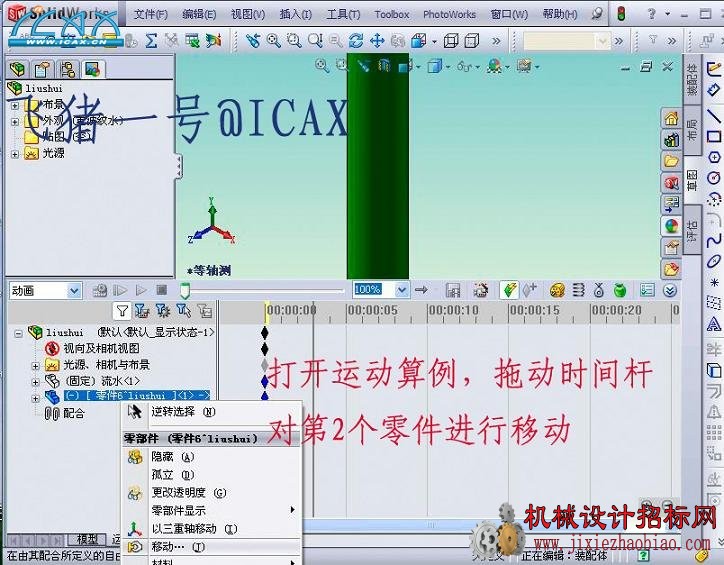Open the 文件(F) menu
The image size is (724, 565).
(151, 14)
